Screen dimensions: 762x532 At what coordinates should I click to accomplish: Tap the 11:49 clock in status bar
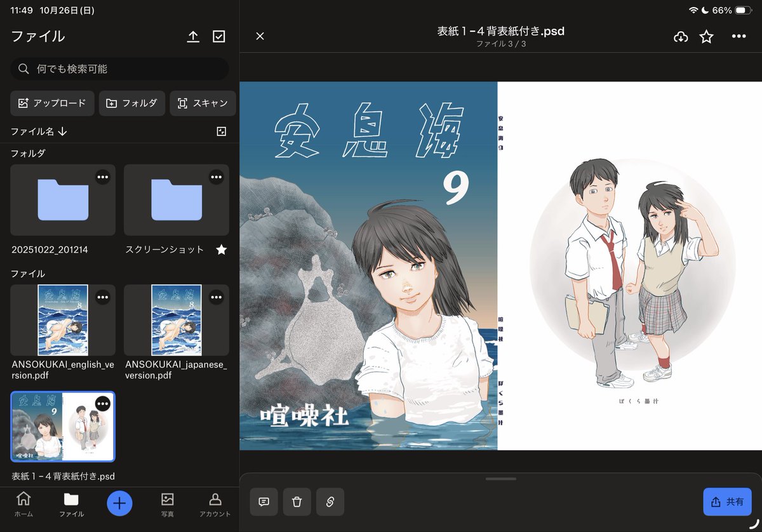[x=22, y=10]
